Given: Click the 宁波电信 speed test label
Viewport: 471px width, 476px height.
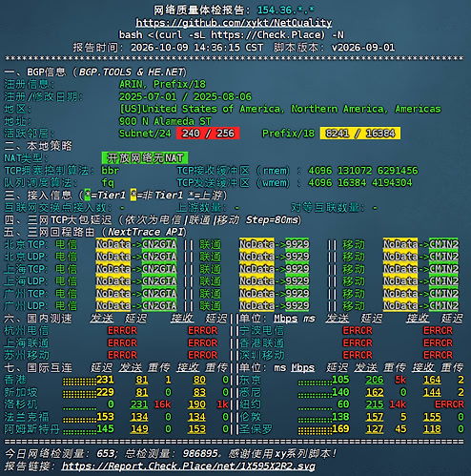Looking at the screenshot, I should 262,330.
